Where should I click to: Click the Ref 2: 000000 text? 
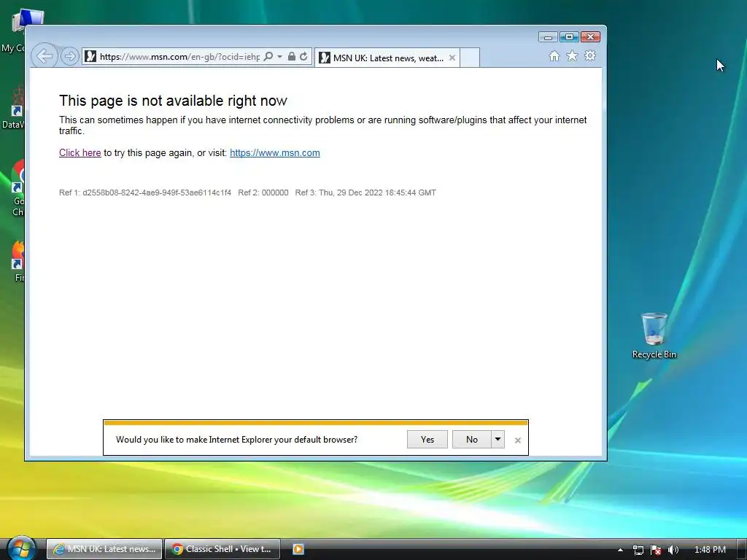pos(263,192)
